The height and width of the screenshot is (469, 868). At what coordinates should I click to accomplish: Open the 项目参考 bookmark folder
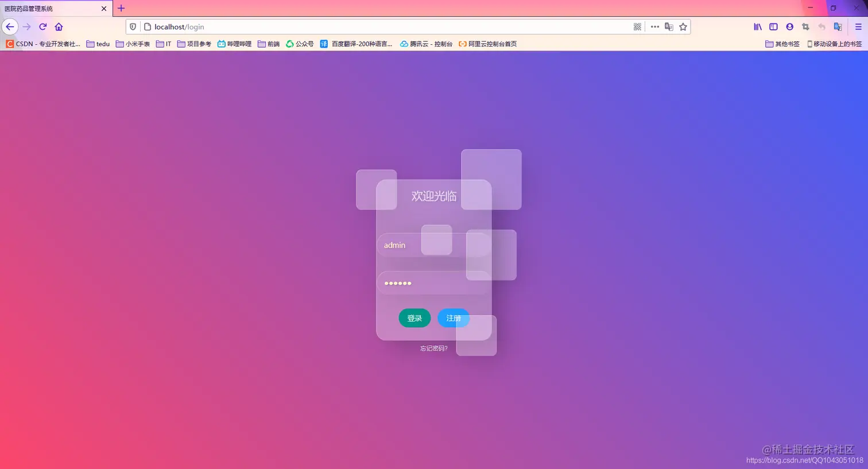(194, 44)
